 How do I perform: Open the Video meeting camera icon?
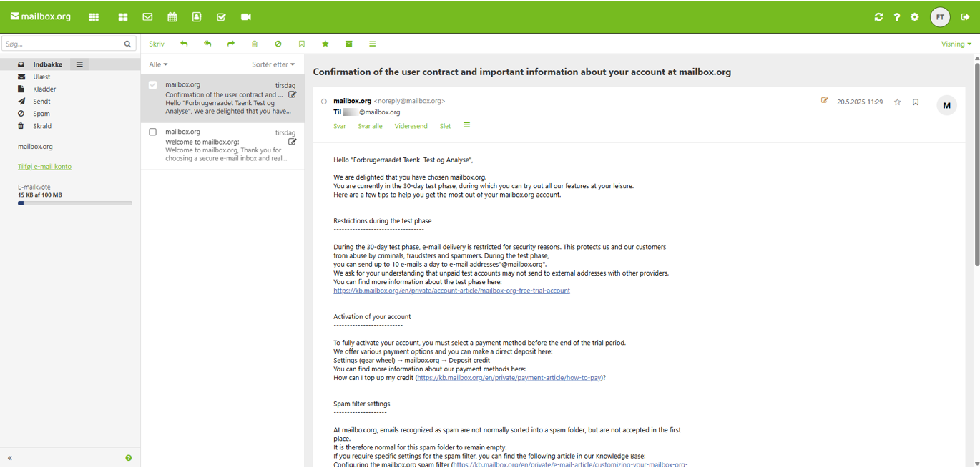246,16
